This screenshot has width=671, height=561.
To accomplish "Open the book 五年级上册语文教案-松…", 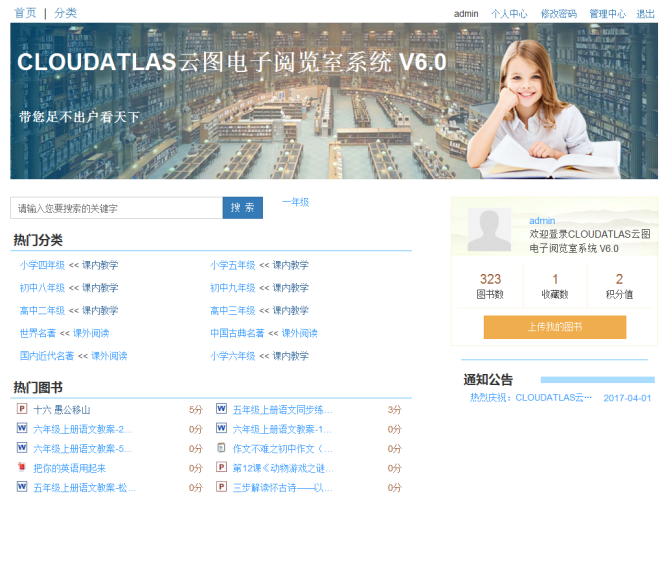I will 84,488.
